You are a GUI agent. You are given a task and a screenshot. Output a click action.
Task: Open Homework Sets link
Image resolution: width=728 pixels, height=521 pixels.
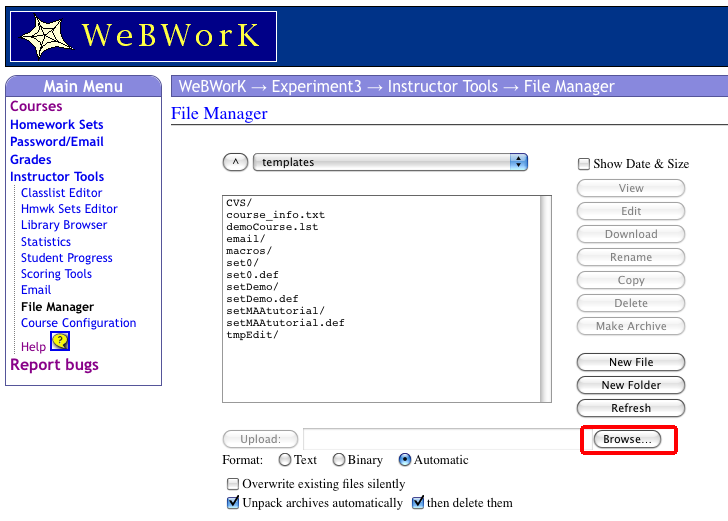[57, 124]
